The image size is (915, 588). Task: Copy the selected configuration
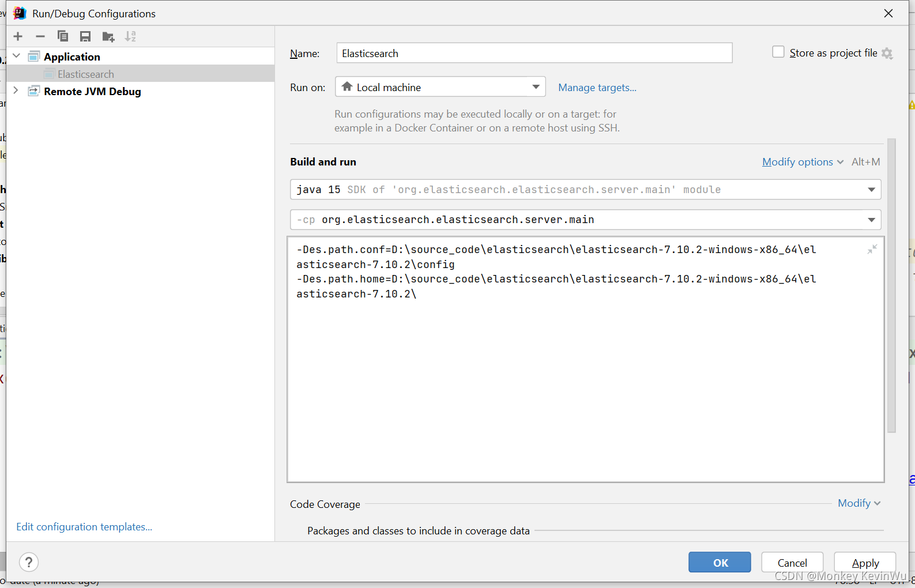[x=63, y=36]
